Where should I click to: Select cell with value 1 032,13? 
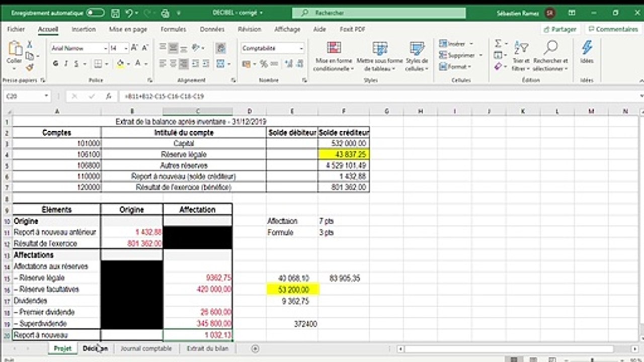click(198, 335)
